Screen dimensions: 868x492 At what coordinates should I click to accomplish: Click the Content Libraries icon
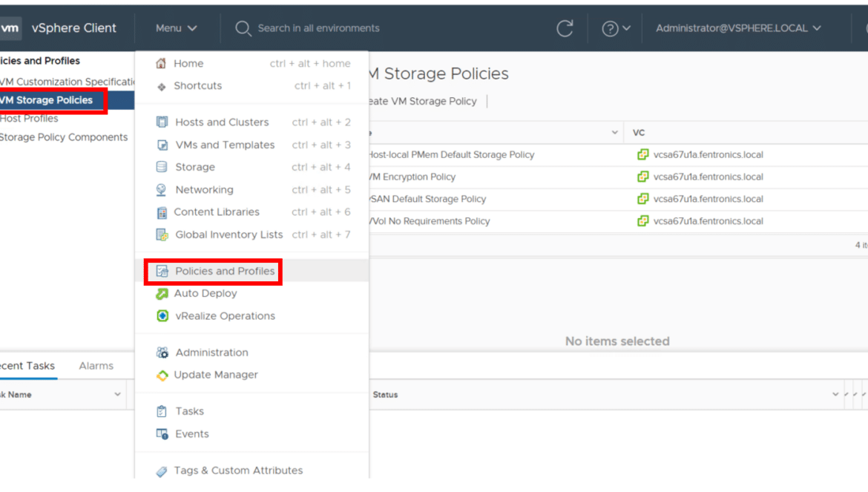162,212
